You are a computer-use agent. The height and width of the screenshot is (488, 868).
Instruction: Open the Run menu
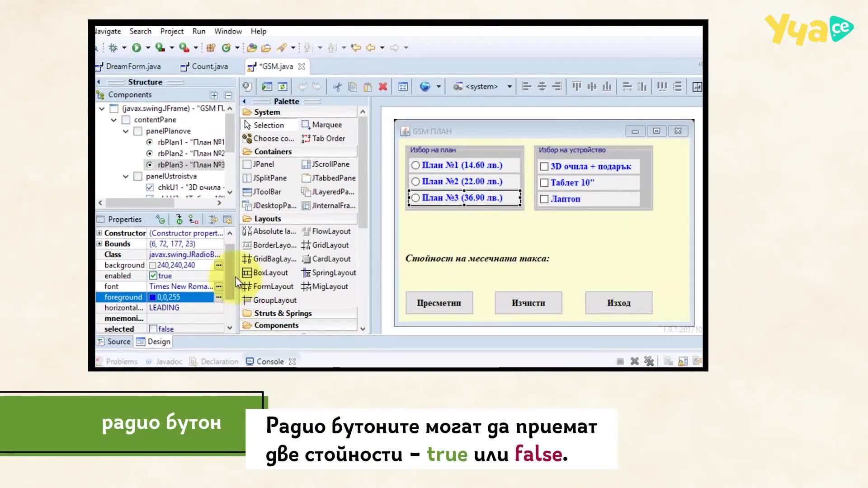(x=199, y=31)
